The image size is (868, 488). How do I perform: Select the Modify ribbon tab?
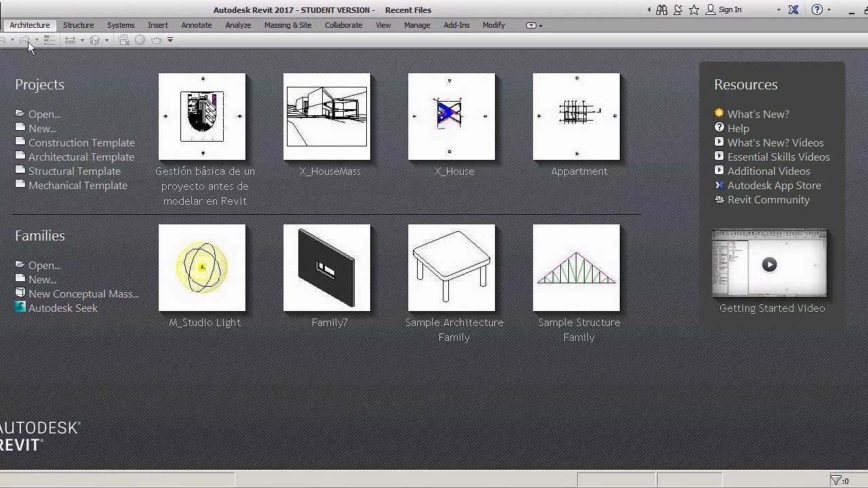(494, 25)
